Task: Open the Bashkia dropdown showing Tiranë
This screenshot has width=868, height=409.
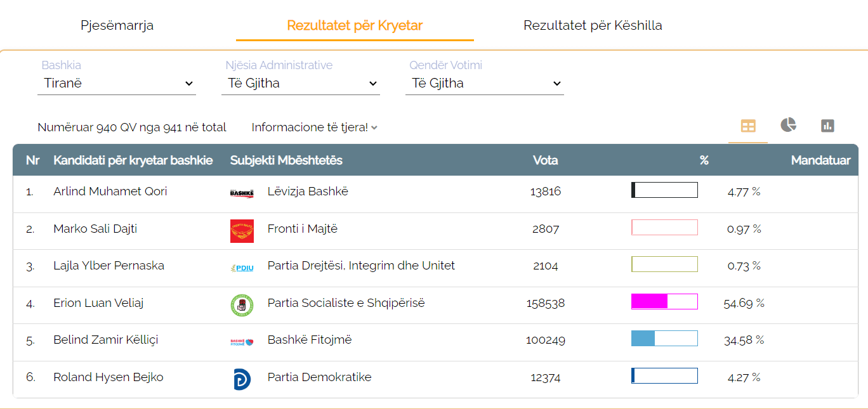Action: [117, 83]
